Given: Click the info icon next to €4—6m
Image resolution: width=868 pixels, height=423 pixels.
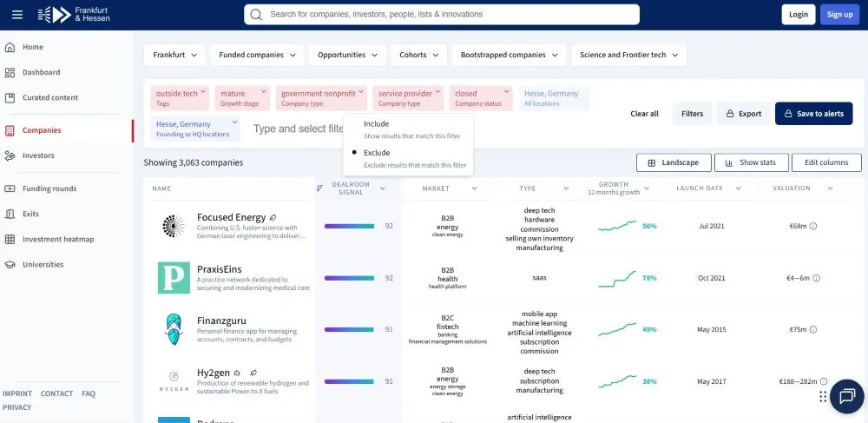Looking at the screenshot, I should tap(816, 278).
